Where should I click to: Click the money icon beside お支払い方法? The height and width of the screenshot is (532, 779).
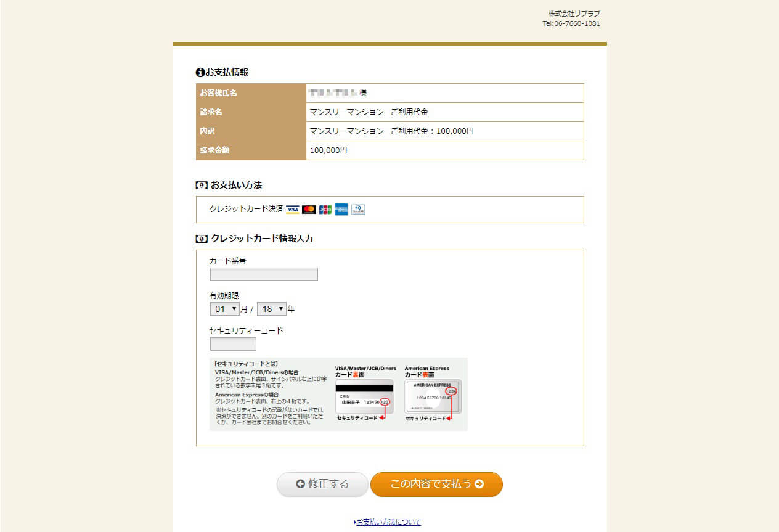tap(202, 186)
